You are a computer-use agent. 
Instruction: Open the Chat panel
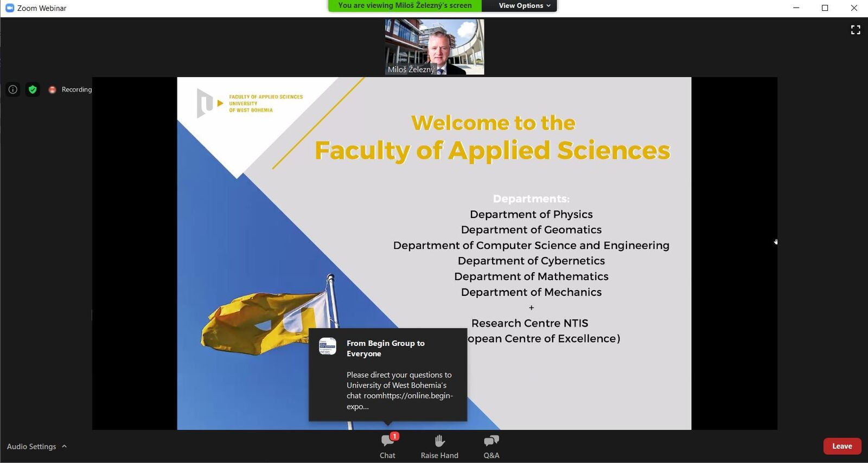coord(387,446)
